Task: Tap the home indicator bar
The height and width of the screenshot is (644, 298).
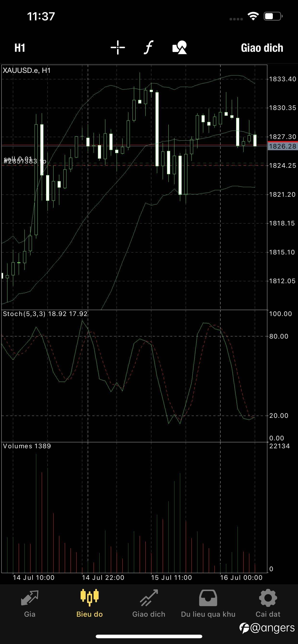Action: pos(149,636)
